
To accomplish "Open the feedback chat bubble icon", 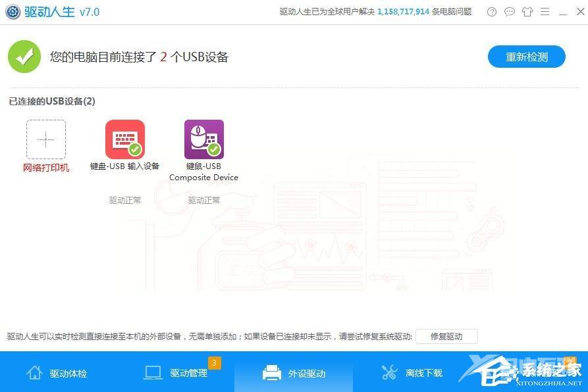I will 509,11.
